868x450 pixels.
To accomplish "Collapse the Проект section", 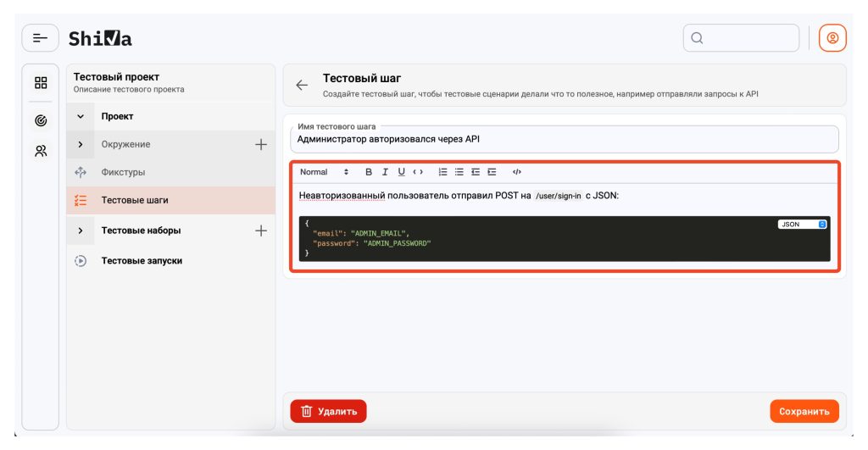I will pyautogui.click(x=81, y=116).
